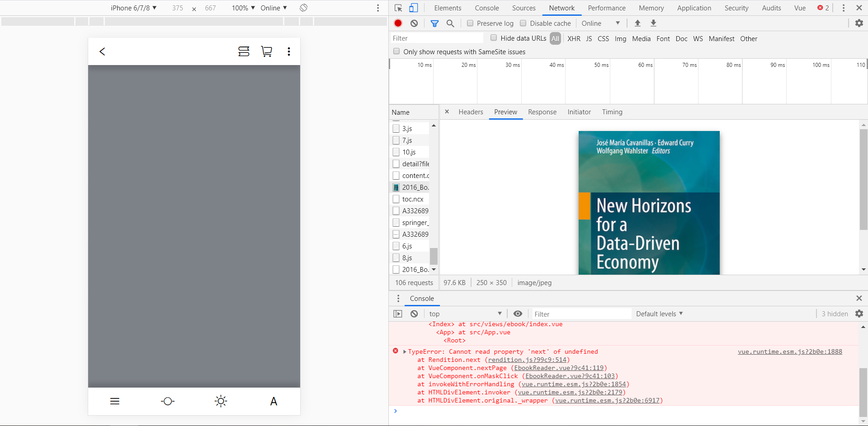The height and width of the screenshot is (426, 868).
Task: Open network settings gear
Action: [x=859, y=23]
